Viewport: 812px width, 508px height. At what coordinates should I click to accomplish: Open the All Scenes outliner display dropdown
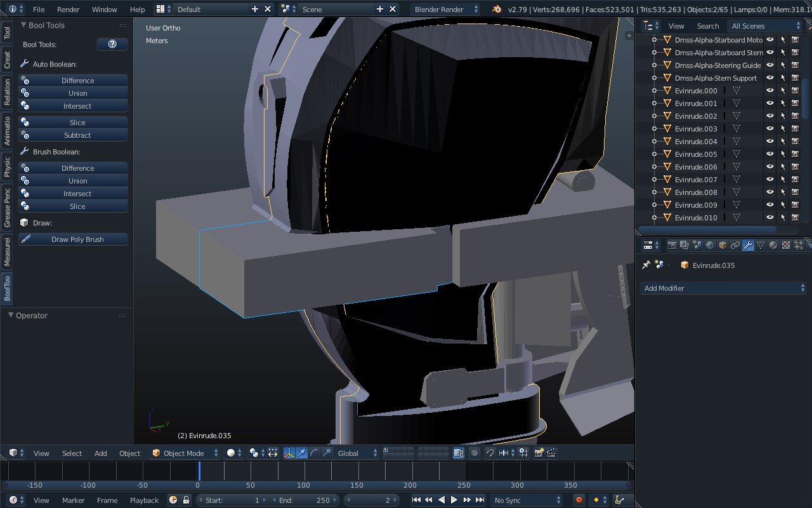tap(766, 25)
